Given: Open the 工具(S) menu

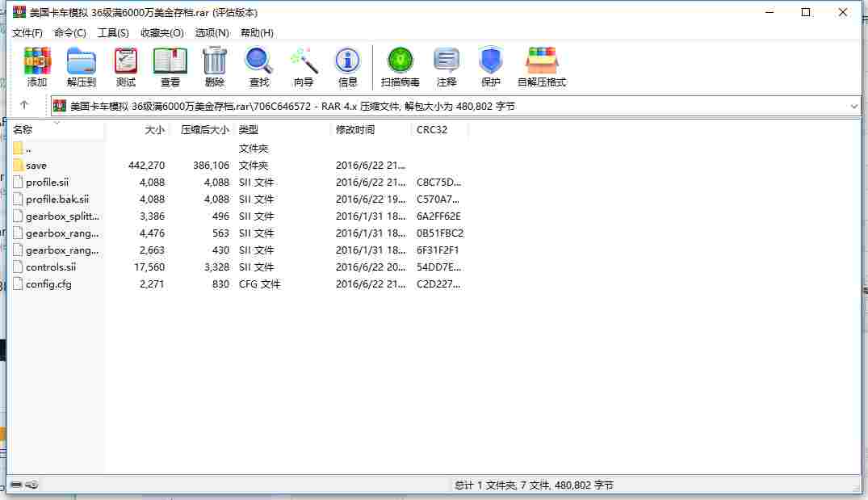Looking at the screenshot, I should (x=113, y=33).
